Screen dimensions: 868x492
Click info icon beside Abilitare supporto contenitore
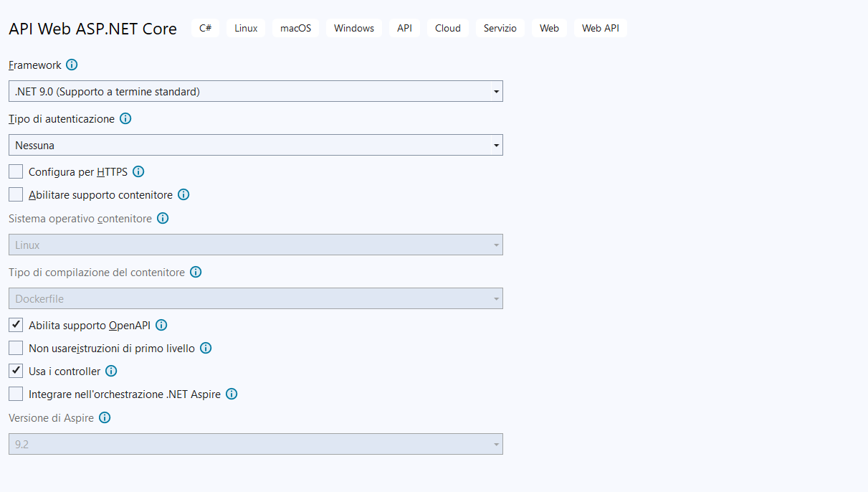[x=183, y=195]
